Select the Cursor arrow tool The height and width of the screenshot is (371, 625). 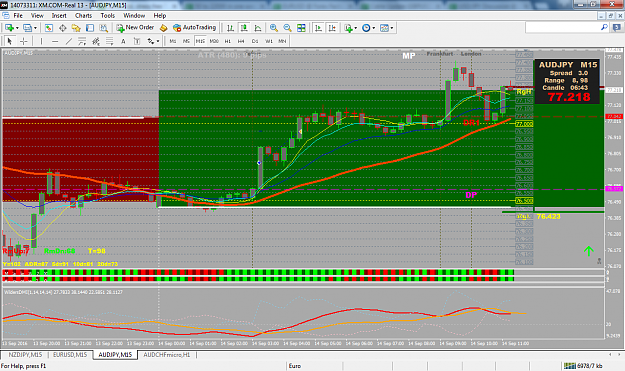(x=10, y=41)
